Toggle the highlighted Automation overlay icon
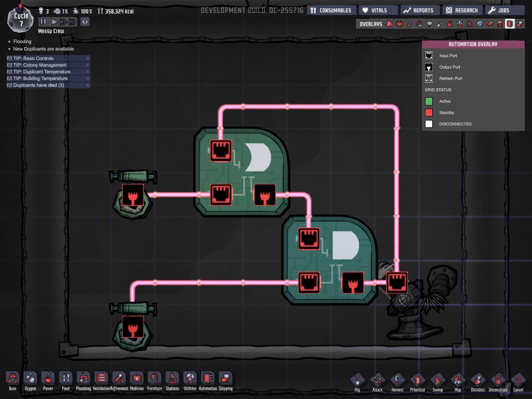532x399 pixels. [x=510, y=24]
